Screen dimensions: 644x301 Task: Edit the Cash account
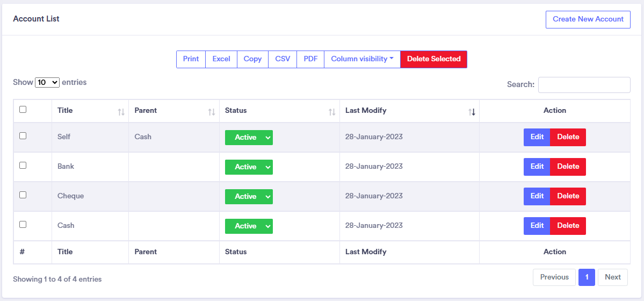point(537,226)
